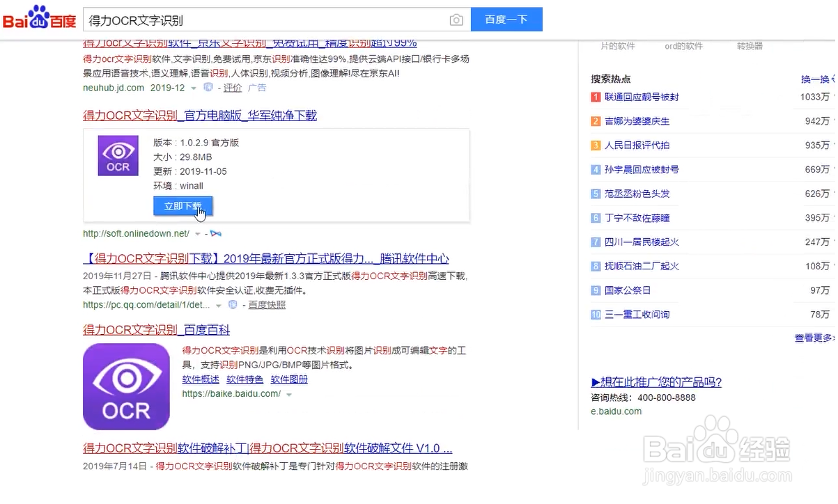Viewport: 838px width, 504px height.
Task: Click rank badge 10 in hot searches
Action: coord(596,315)
